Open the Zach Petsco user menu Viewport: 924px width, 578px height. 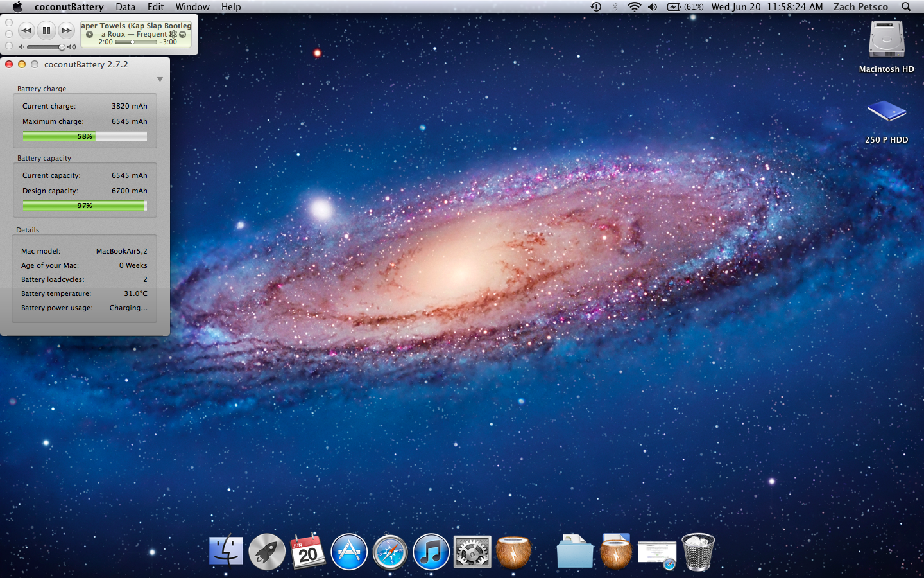pyautogui.click(x=860, y=7)
